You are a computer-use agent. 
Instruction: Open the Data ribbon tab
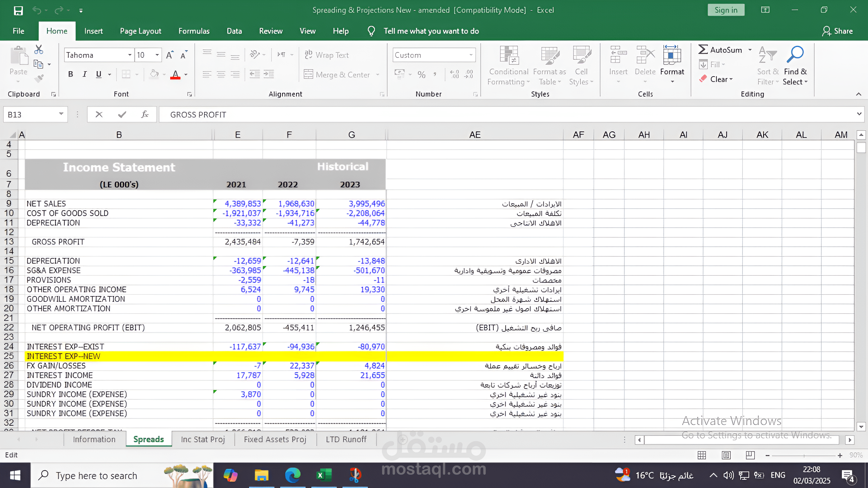point(234,31)
